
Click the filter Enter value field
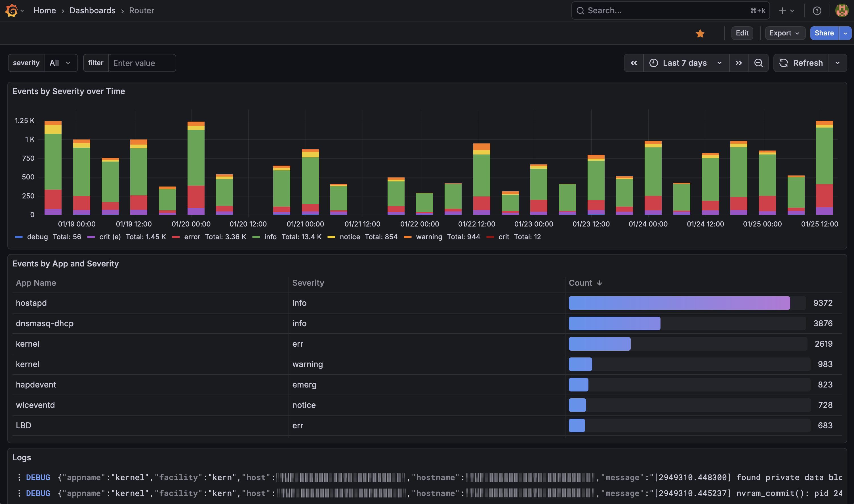142,63
